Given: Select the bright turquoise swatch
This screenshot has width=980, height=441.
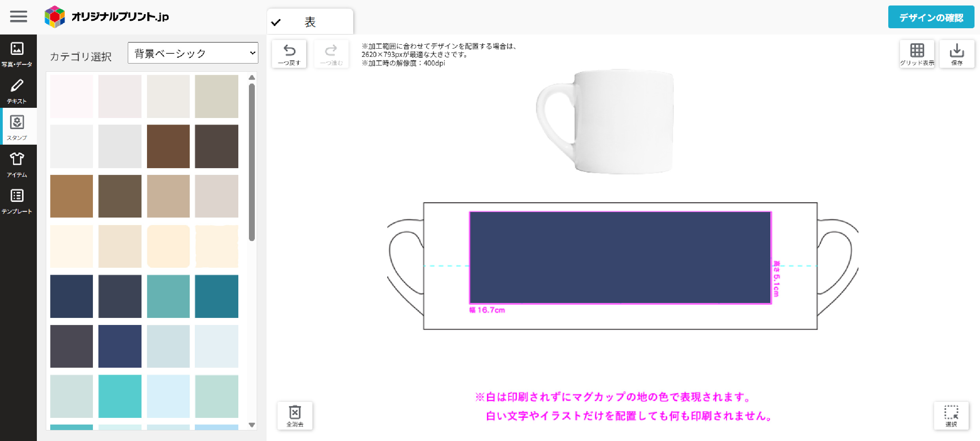Looking at the screenshot, I should coord(120,396).
